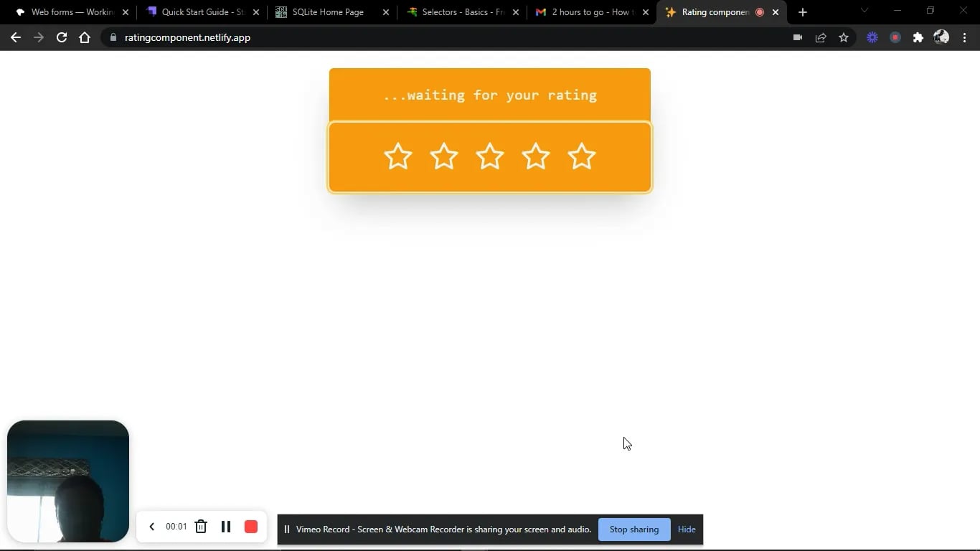980x551 pixels.
Task: Minimize the browser window
Action: [x=897, y=10]
